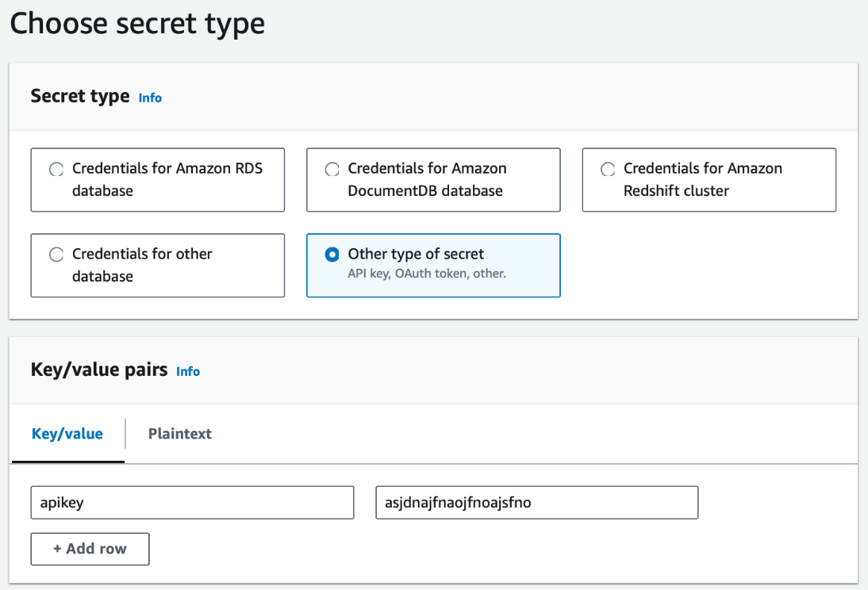
Task: Click the Amazon Redshift cluster label text
Action: coord(703,179)
